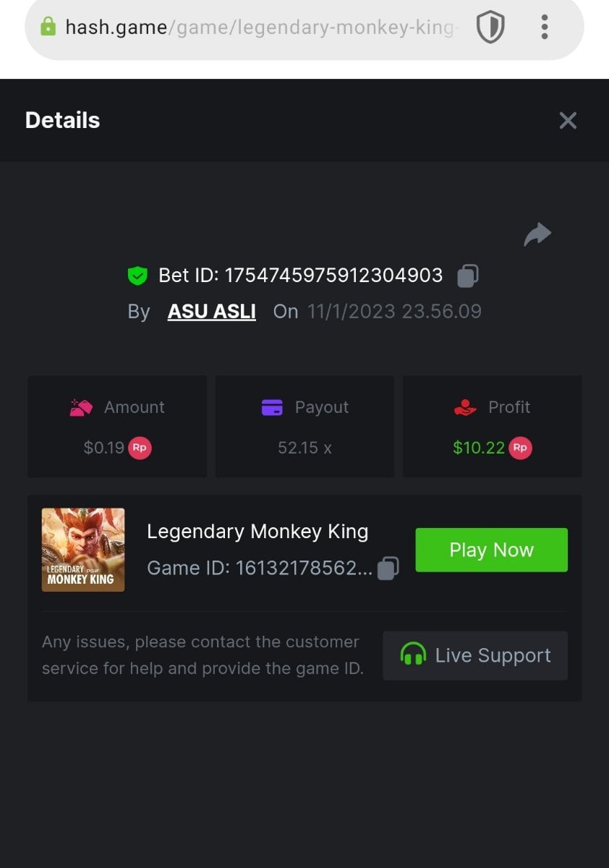Click the green verified shield icon
Image resolution: width=609 pixels, height=868 pixels.
137,276
